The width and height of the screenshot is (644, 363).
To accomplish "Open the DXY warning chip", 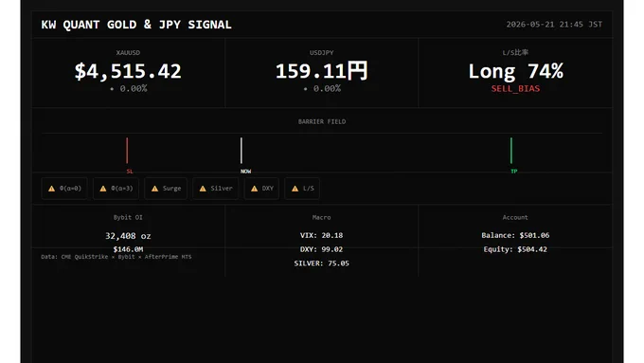I will (261, 189).
